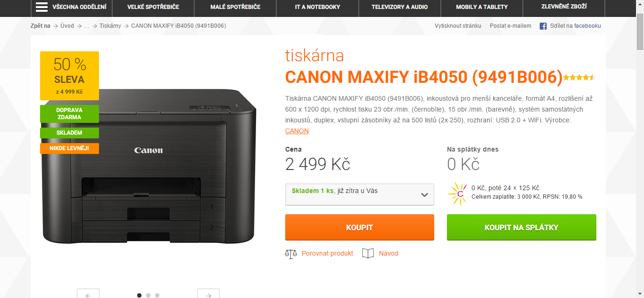Click the scales compare product icon

[291, 254]
